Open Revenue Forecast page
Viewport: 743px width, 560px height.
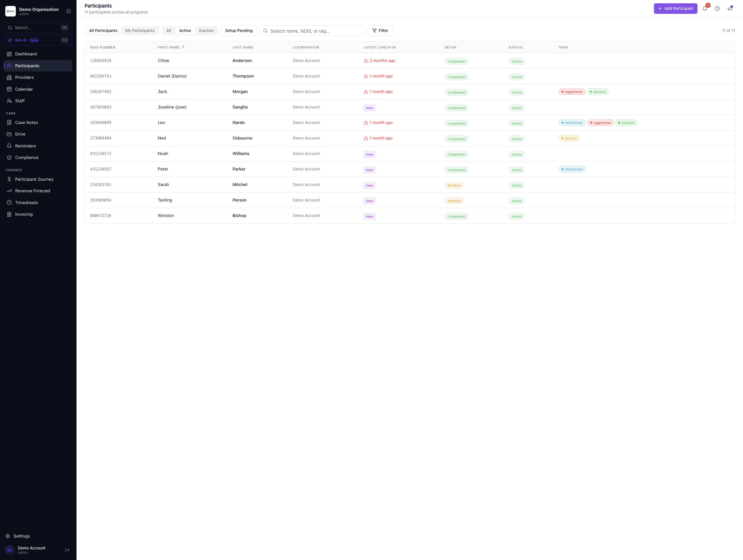tap(38, 191)
